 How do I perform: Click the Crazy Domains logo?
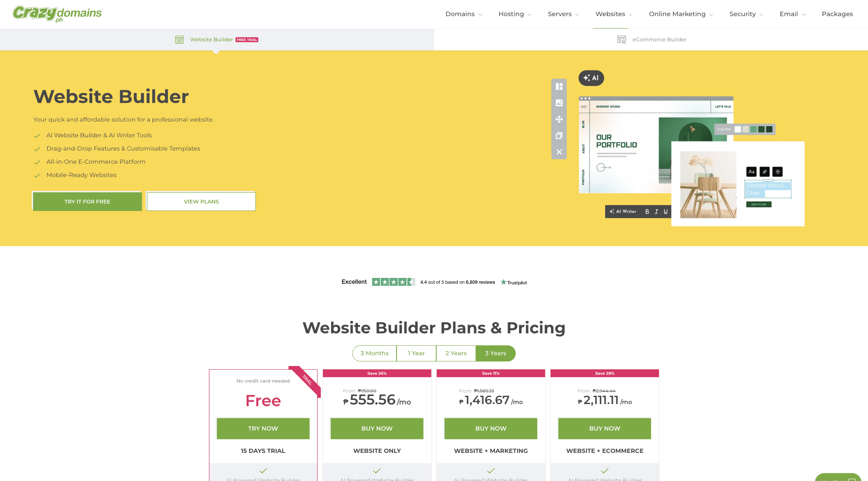pyautogui.click(x=57, y=14)
